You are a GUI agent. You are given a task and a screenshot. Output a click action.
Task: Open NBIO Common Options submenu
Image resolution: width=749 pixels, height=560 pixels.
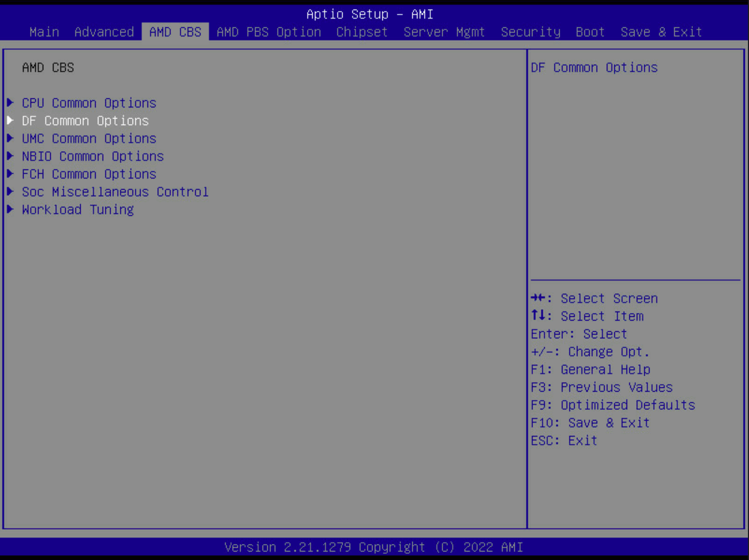coord(93,157)
